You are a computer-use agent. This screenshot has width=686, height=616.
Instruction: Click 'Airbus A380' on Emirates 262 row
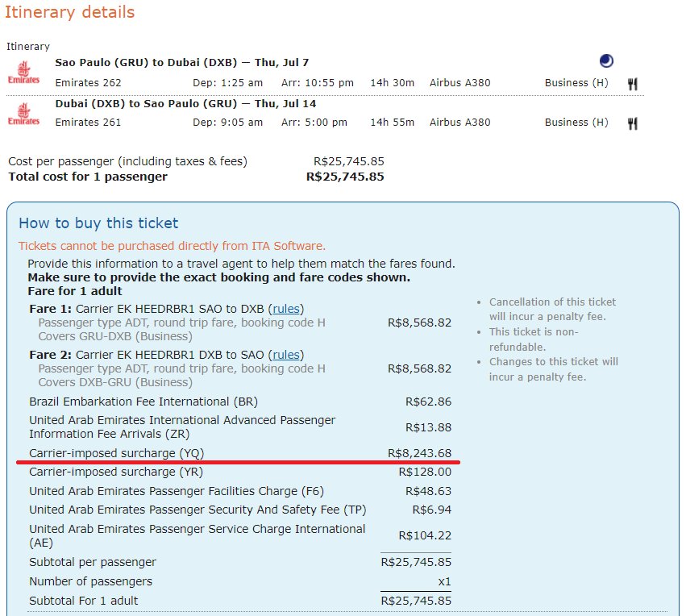[x=459, y=83]
